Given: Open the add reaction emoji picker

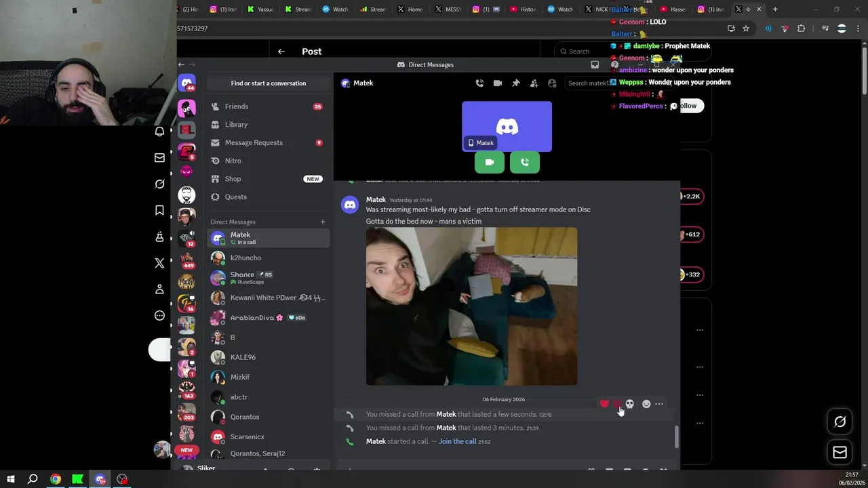Looking at the screenshot, I should coord(646,404).
